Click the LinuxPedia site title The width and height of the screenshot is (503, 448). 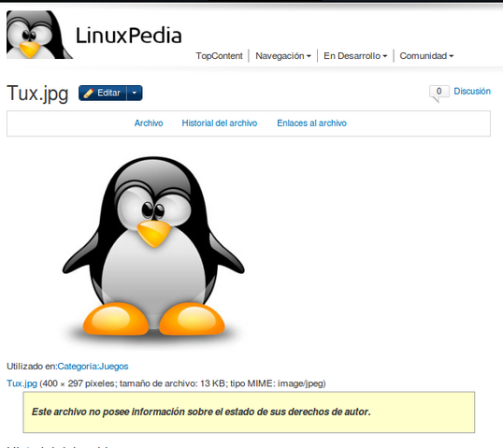pyautogui.click(x=129, y=36)
